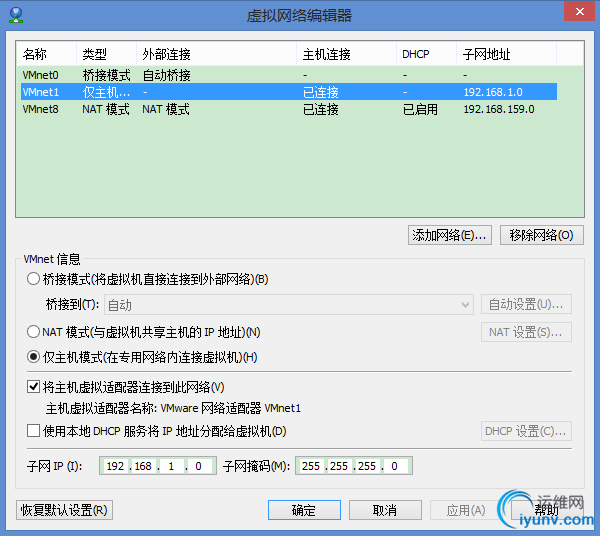Click the 子网地址 column header
600x536 pixels.
tap(506, 54)
